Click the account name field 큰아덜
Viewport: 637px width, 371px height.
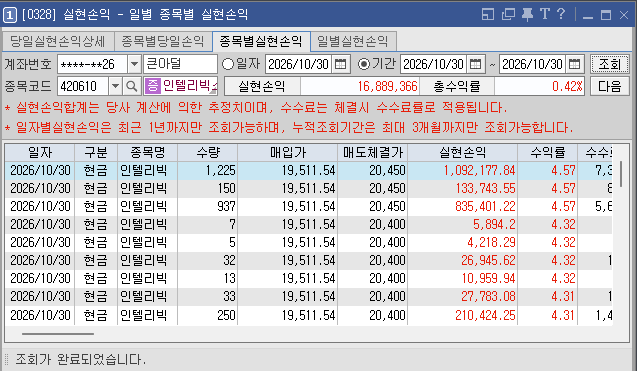tap(180, 64)
